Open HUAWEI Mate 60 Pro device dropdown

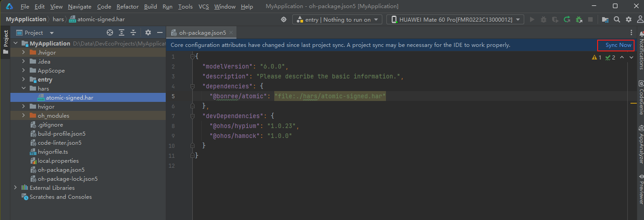point(455,19)
